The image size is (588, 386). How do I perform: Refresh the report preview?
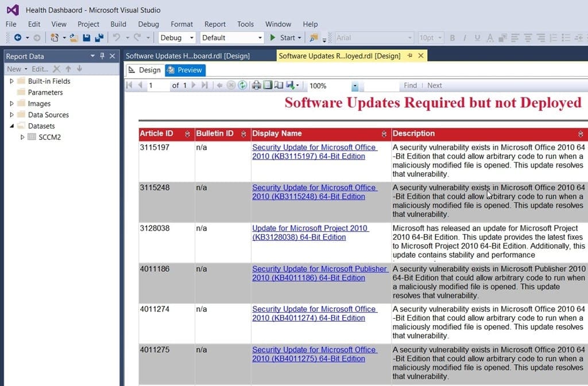point(243,85)
